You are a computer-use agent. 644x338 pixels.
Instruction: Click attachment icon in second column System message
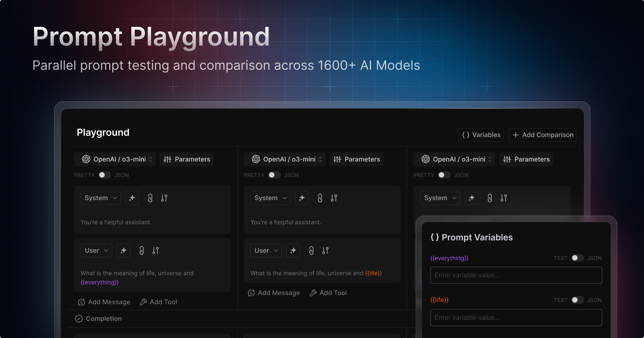coord(320,198)
